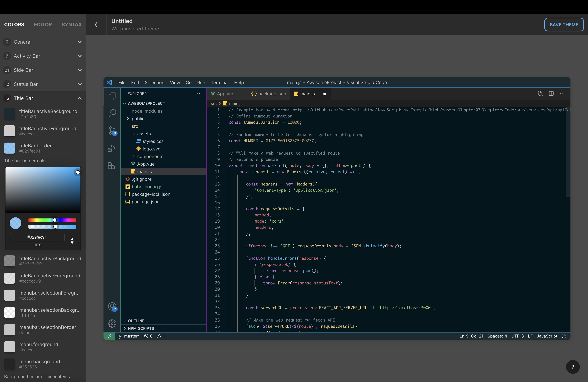Click the split editor icon
Viewport: 588px width, 382px height.
click(551, 94)
